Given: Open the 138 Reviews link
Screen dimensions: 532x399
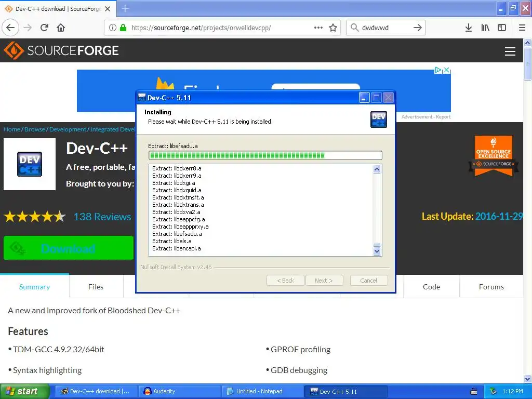Looking at the screenshot, I should pos(102,217).
